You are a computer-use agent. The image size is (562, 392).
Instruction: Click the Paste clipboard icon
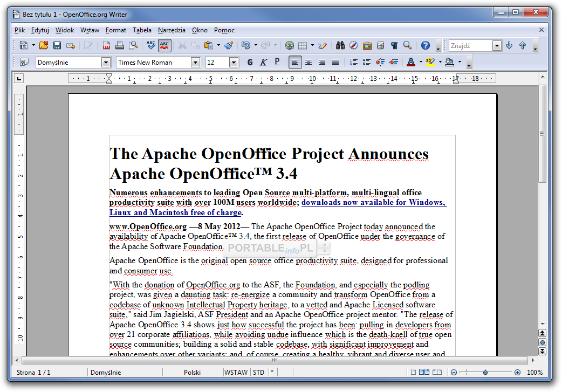click(x=208, y=45)
